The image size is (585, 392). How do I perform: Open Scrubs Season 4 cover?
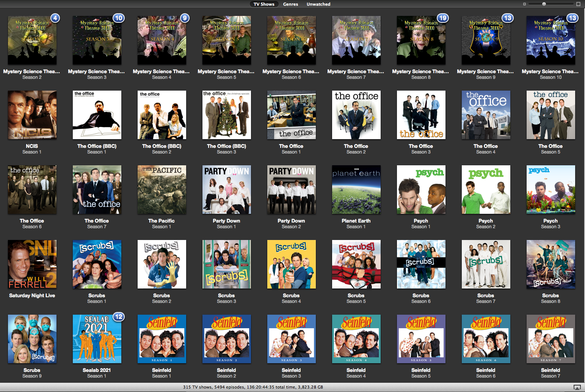pos(292,264)
